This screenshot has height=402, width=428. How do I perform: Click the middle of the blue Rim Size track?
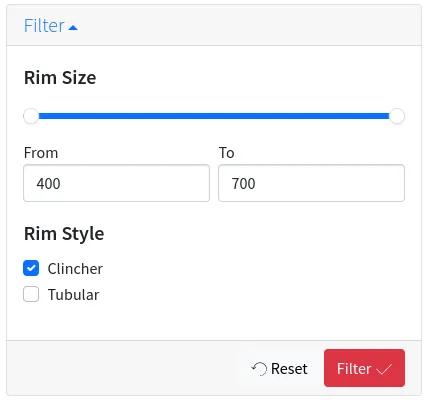[214, 116]
